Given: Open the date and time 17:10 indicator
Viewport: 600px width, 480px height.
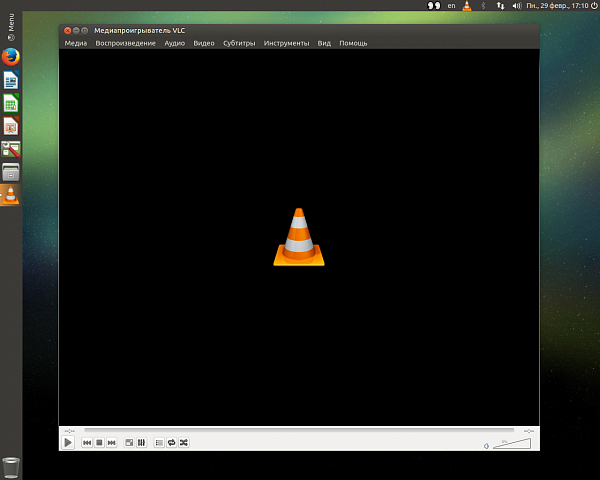Looking at the screenshot, I should tap(558, 5).
